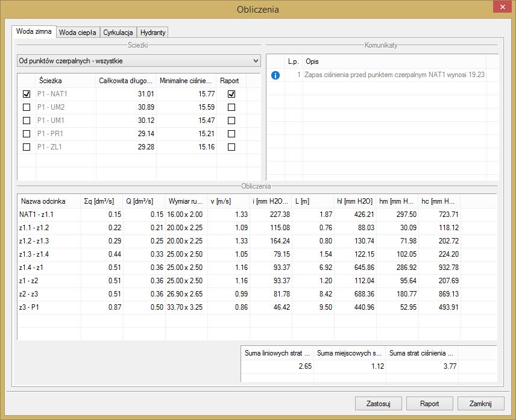The image size is (516, 420).
Task: Enable Raport box in P1 - UM1 row
Action: point(231,121)
